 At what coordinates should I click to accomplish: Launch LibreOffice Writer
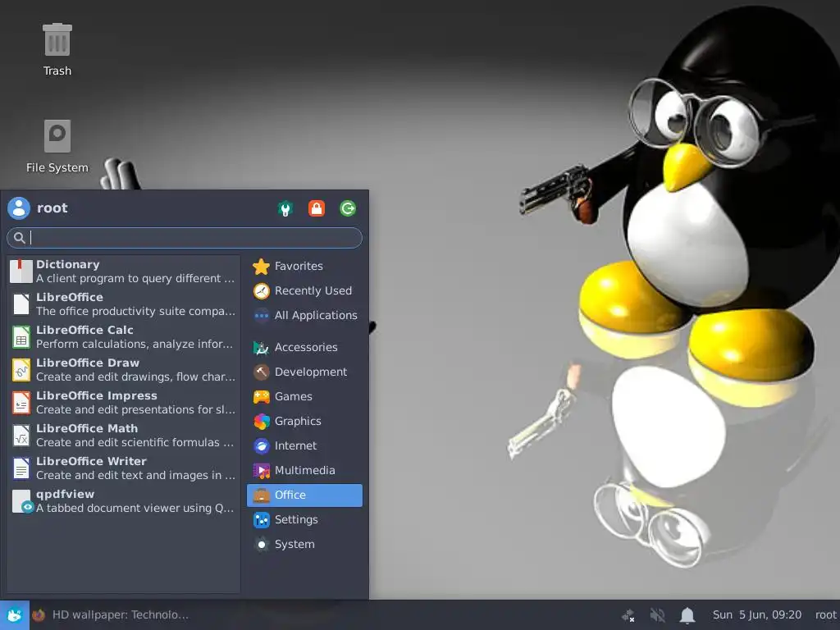click(123, 468)
